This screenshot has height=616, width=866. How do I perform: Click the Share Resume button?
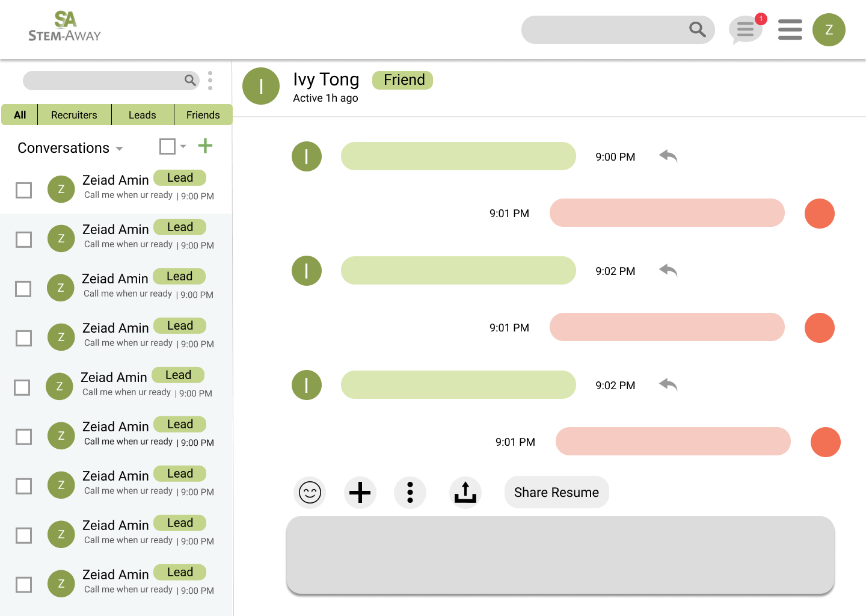pyautogui.click(x=556, y=493)
